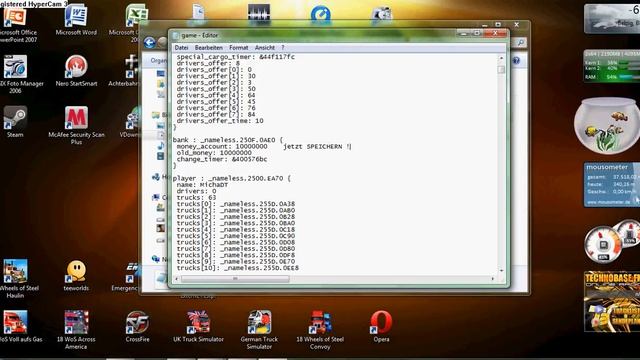Image resolution: width=640 pixels, height=360 pixels.
Task: Click the Explorer window back arrow
Action: pyautogui.click(x=150, y=42)
